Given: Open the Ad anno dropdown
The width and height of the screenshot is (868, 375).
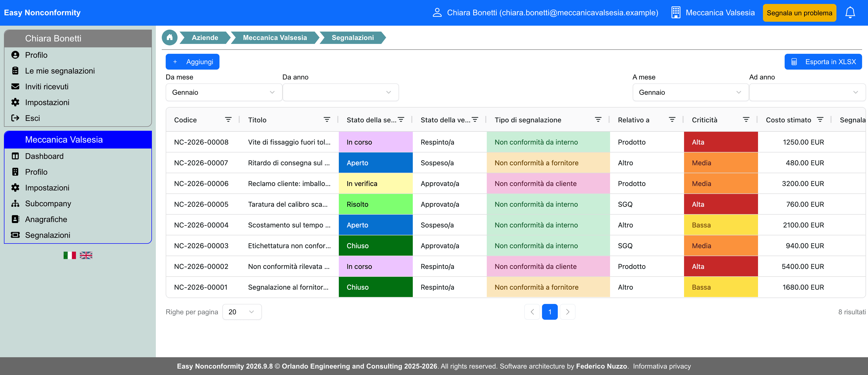Looking at the screenshot, I should tap(807, 93).
